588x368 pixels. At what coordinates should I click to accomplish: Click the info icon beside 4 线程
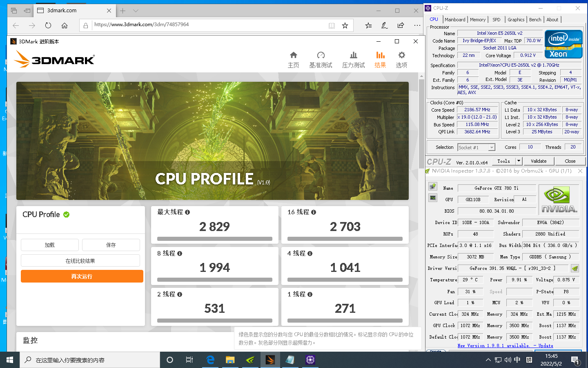pos(310,254)
